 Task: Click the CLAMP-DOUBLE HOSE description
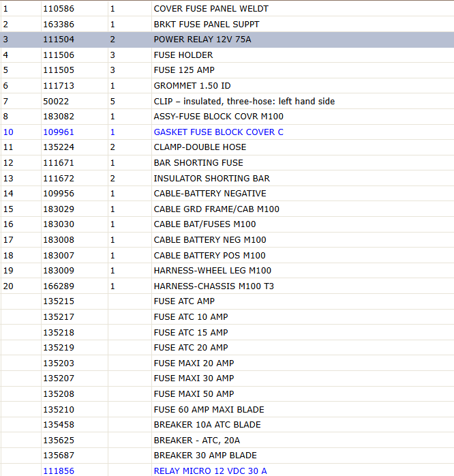[200, 147]
